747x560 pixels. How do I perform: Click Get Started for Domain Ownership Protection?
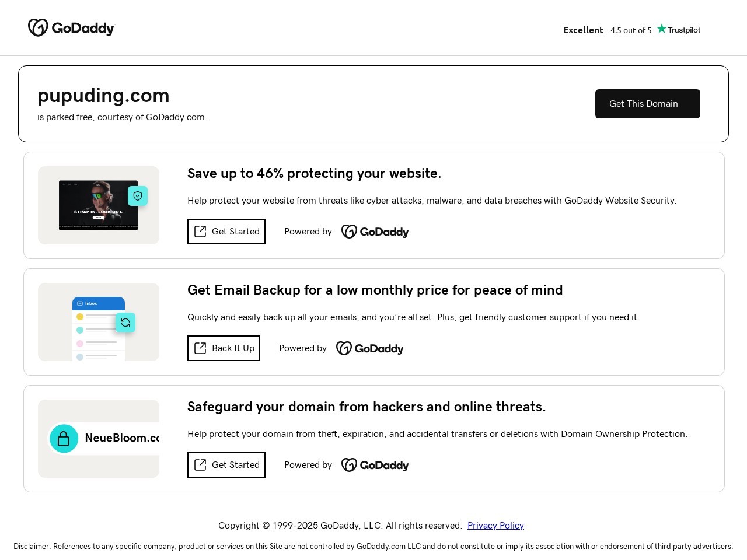pyautogui.click(x=226, y=465)
